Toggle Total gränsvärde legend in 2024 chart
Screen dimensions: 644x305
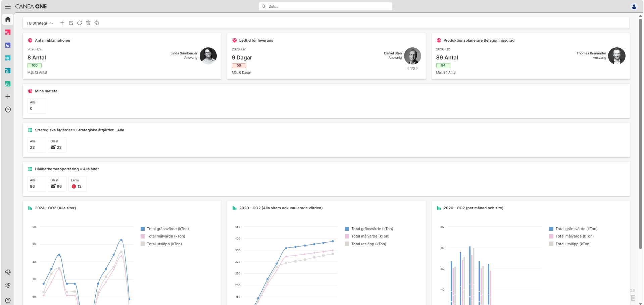[165, 229]
